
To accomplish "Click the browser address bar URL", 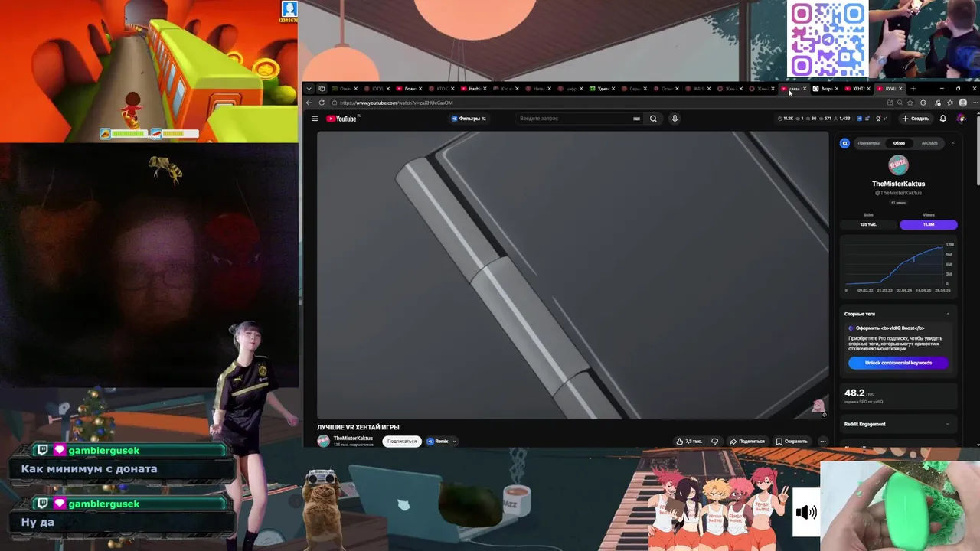I will (396, 103).
